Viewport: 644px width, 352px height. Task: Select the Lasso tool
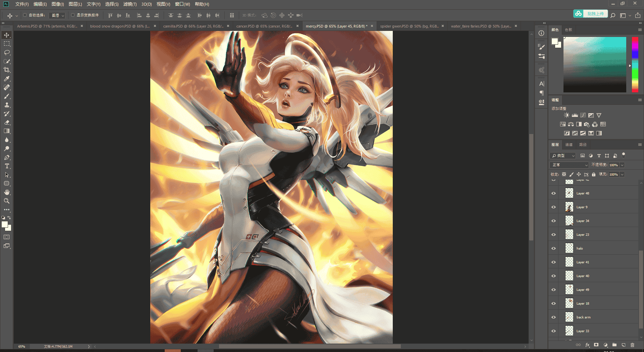point(7,52)
